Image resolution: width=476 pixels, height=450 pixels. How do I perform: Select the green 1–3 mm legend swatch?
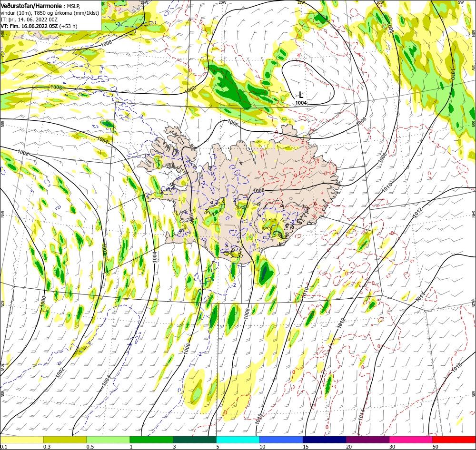coord(151,440)
